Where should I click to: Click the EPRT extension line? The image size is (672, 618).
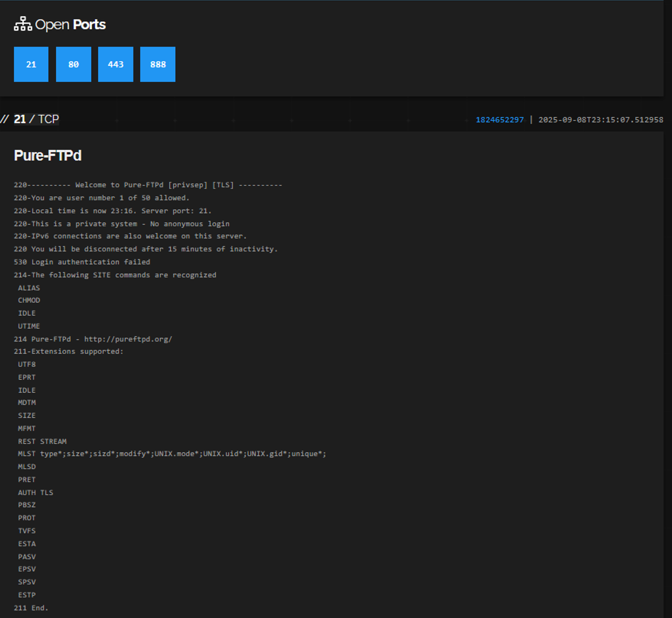click(26, 377)
